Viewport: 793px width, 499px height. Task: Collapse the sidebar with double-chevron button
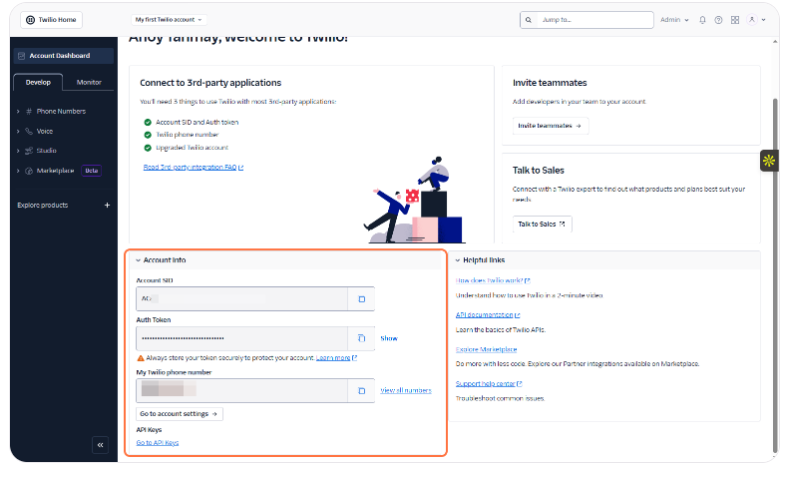click(100, 445)
